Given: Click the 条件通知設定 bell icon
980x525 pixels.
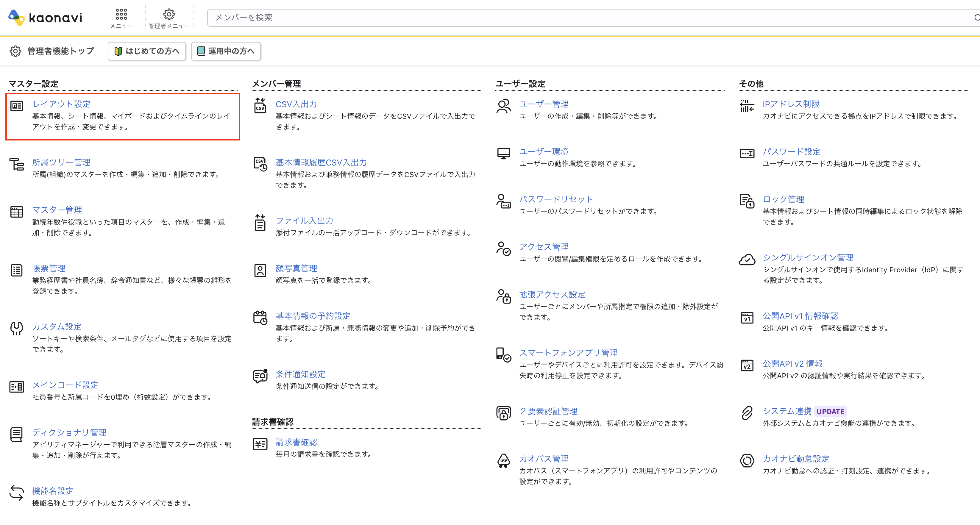Looking at the screenshot, I should point(260,376).
